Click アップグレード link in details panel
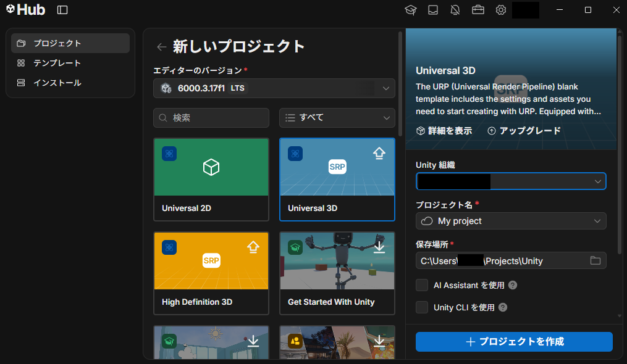627x364 pixels. 524,131
